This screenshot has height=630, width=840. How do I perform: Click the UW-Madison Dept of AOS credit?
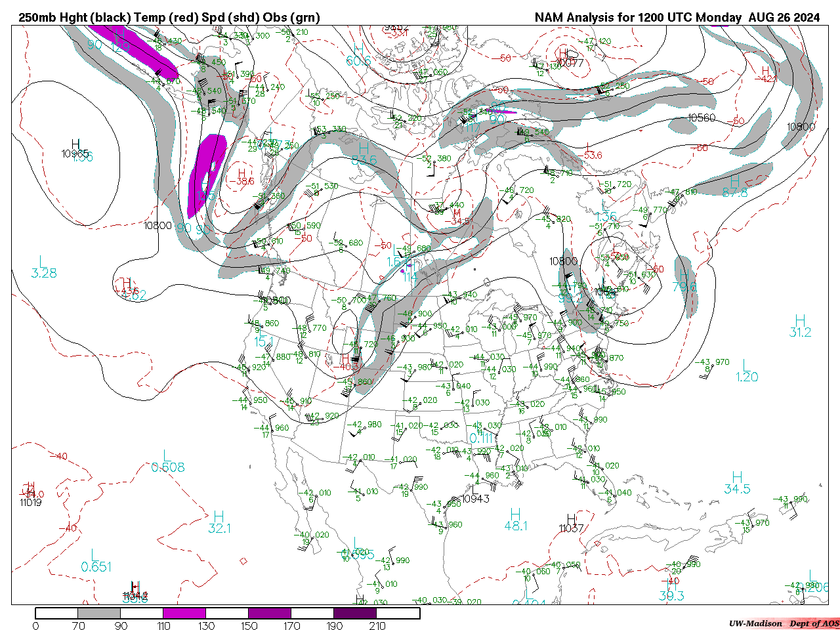click(783, 623)
